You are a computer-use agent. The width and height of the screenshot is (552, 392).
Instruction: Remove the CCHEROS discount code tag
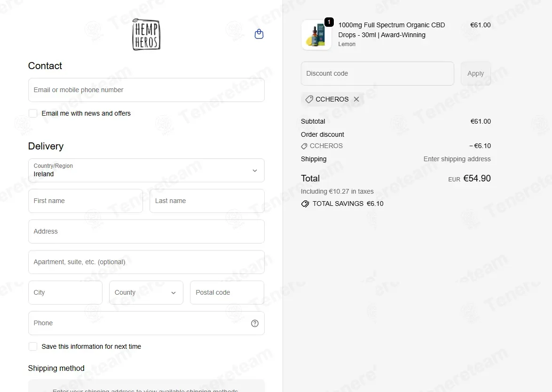point(356,99)
